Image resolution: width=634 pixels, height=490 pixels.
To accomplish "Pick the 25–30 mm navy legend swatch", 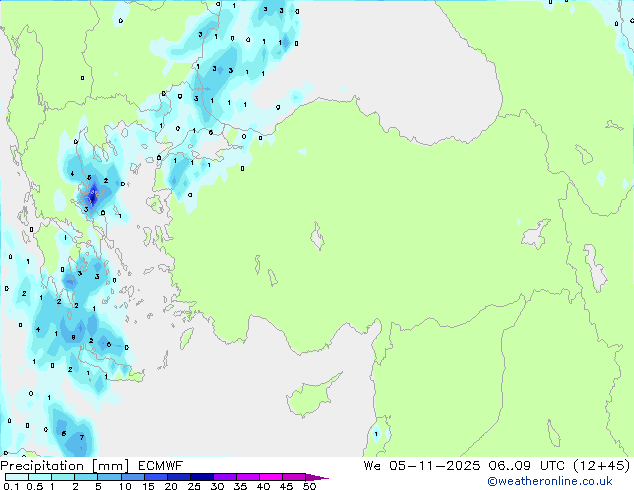I will click(202, 477).
